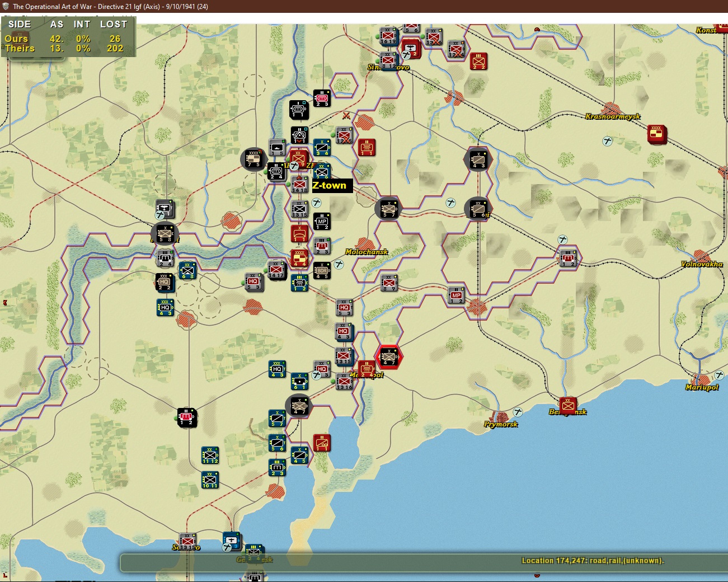Select the red XX division at Berdyansk
Viewport: 728px width, 582px height.
pos(568,405)
